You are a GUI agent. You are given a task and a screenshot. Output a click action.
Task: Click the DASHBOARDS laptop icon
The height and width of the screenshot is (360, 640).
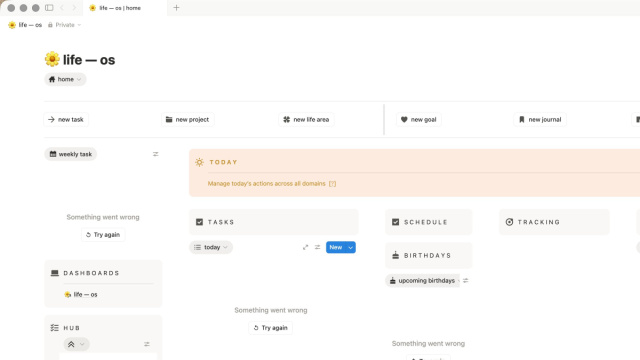(55, 273)
